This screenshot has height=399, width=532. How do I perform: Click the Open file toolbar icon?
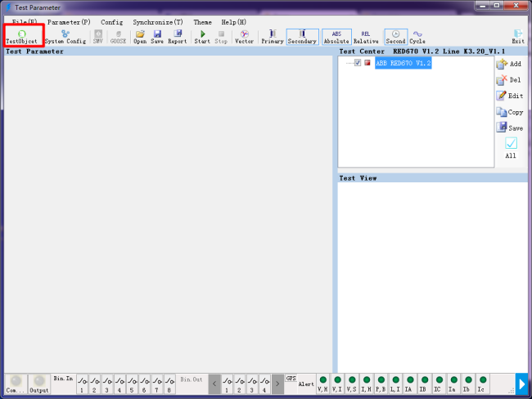pos(140,36)
